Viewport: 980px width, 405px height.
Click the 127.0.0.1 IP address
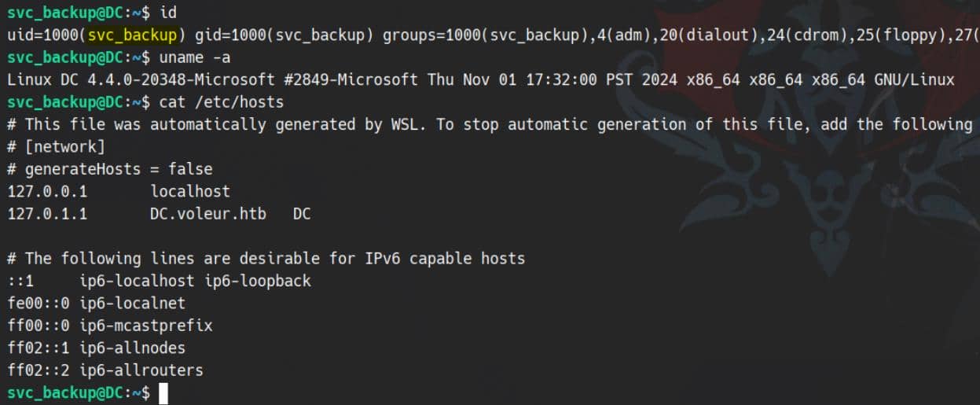(x=48, y=191)
